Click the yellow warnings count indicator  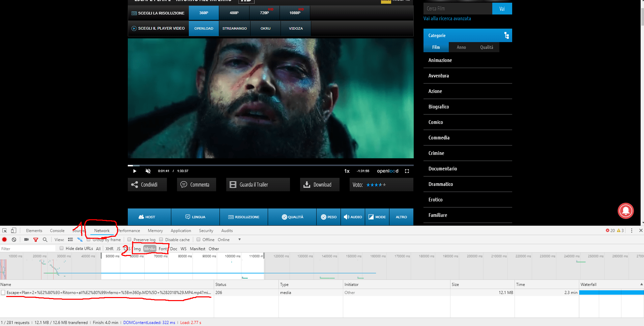click(620, 231)
